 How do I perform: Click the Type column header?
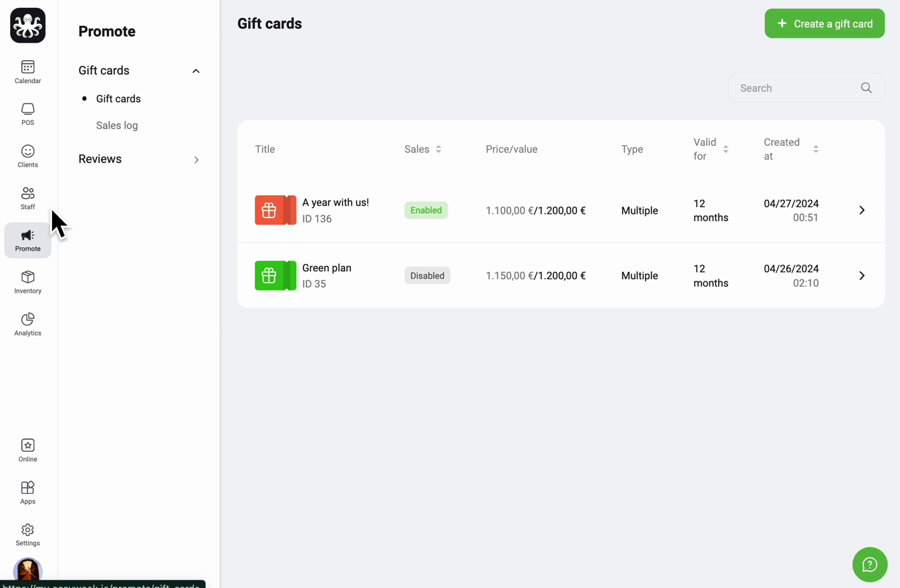(x=632, y=149)
